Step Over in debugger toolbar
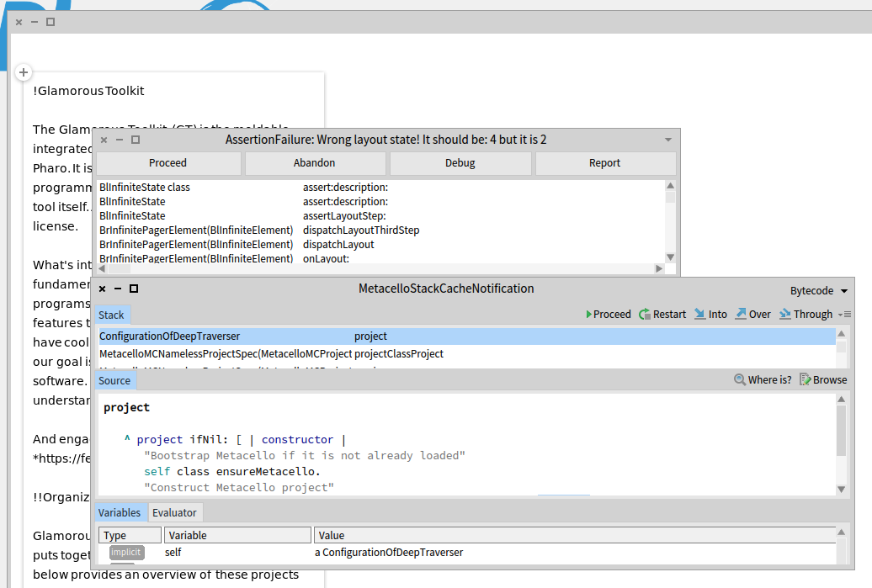The height and width of the screenshot is (588, 872). click(x=753, y=315)
